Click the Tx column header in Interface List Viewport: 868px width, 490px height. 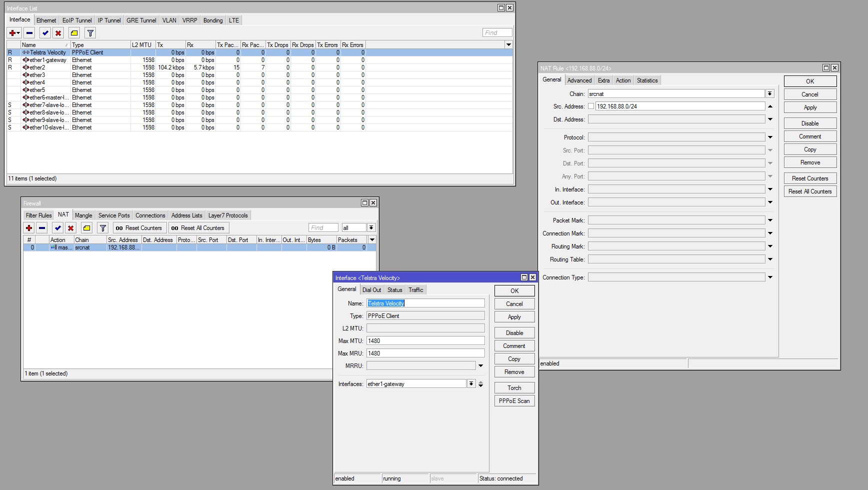(x=170, y=45)
